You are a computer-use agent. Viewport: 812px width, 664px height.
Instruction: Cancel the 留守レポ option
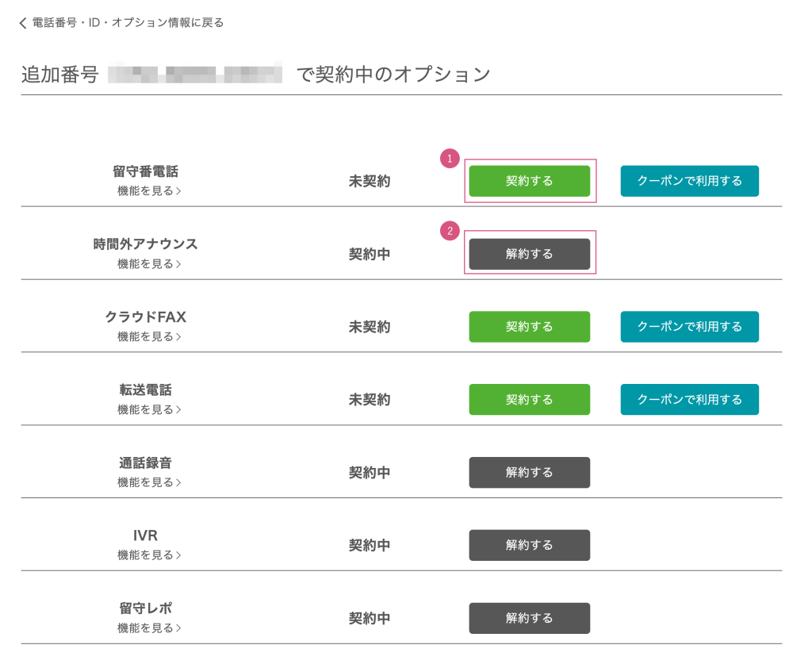pos(529,619)
